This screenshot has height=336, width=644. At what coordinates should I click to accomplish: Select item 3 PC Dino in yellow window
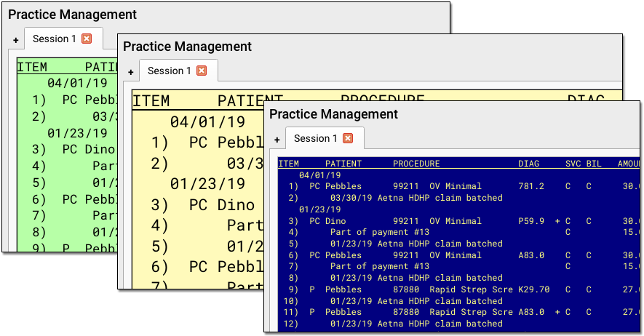coord(199,204)
